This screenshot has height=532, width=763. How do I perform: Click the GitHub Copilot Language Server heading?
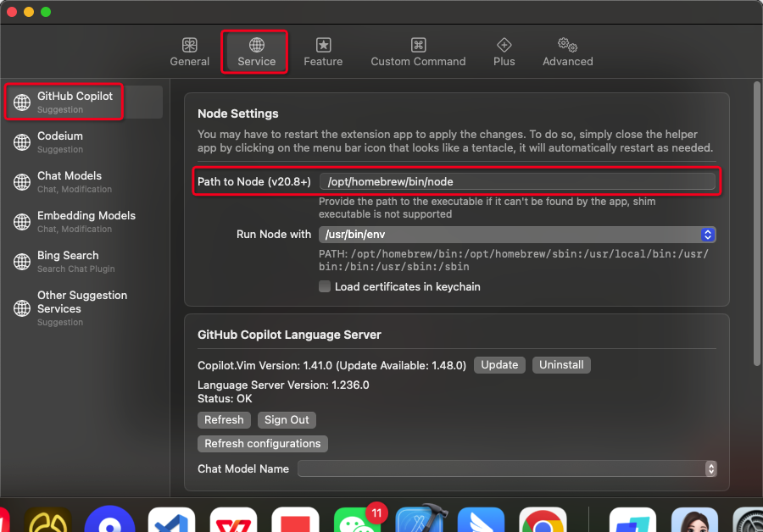tap(289, 335)
